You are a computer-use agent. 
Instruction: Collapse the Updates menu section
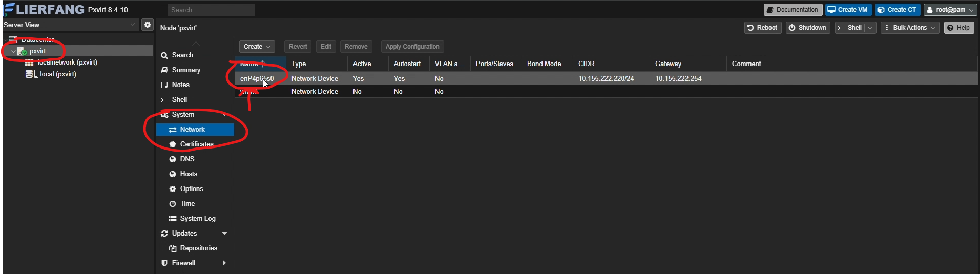(224, 234)
